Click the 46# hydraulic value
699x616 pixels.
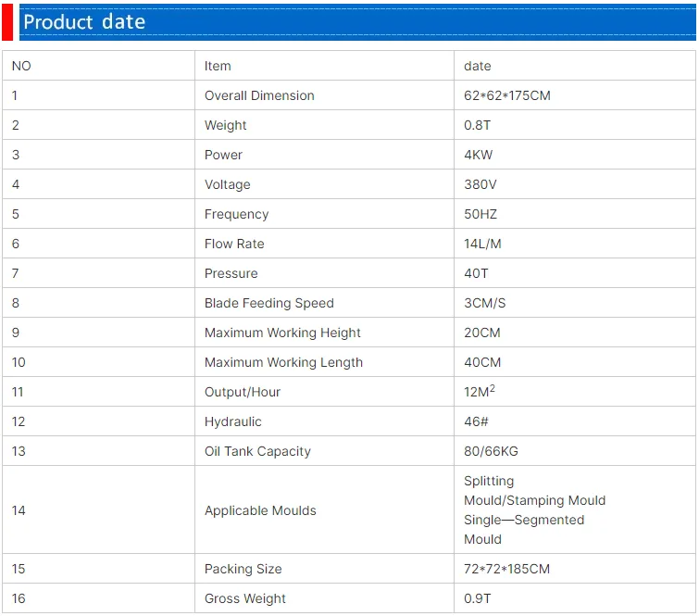476,421
